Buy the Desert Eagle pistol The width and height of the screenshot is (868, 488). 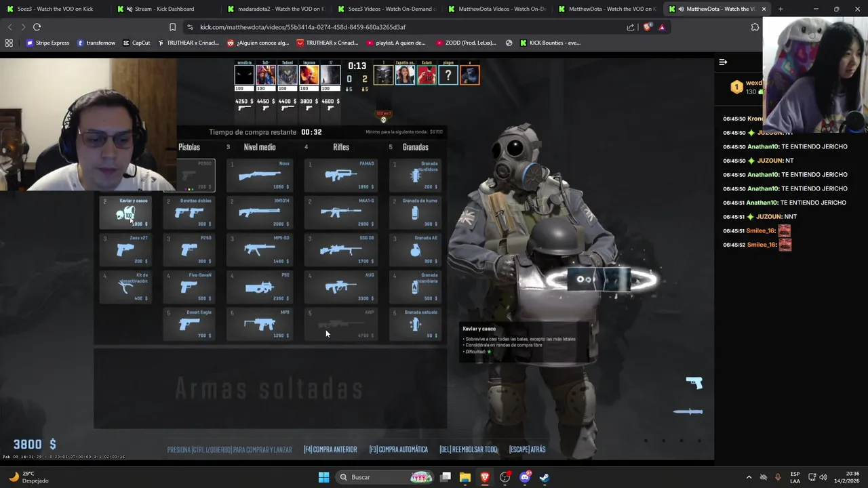pyautogui.click(x=190, y=324)
